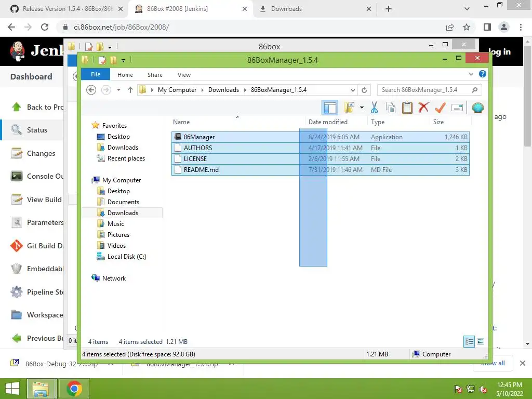Open Desktop under Favorites
The width and height of the screenshot is (532, 399).
click(x=118, y=137)
